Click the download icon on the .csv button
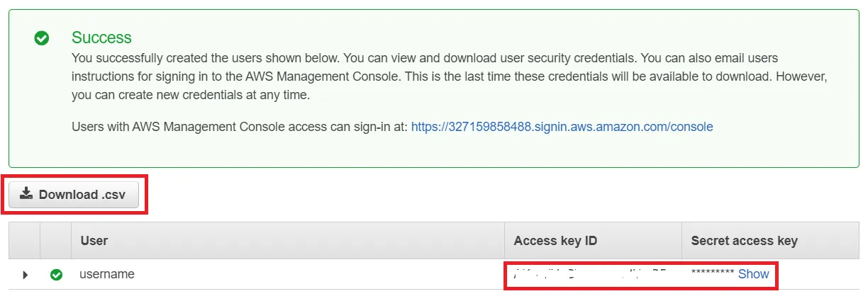The height and width of the screenshot is (301, 868). click(26, 194)
